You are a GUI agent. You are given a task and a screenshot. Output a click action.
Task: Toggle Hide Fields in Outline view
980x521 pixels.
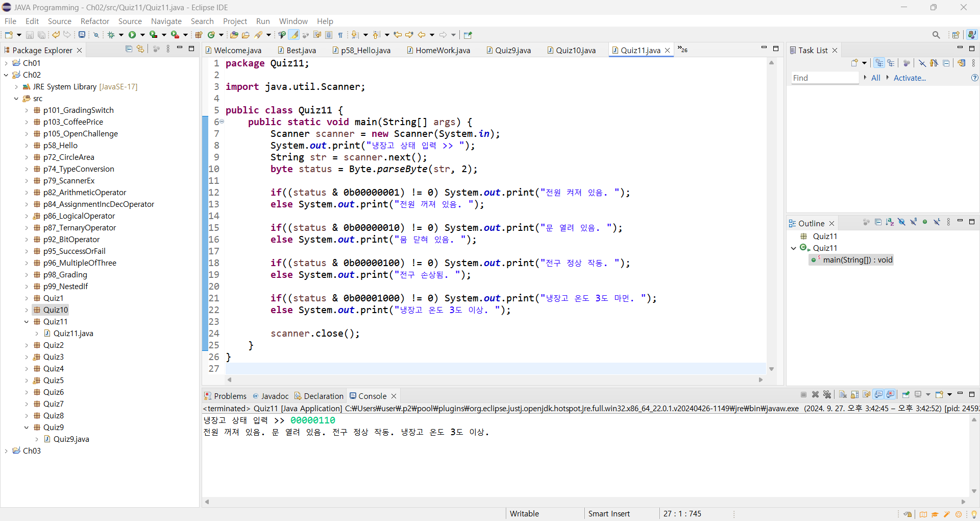[x=901, y=222]
